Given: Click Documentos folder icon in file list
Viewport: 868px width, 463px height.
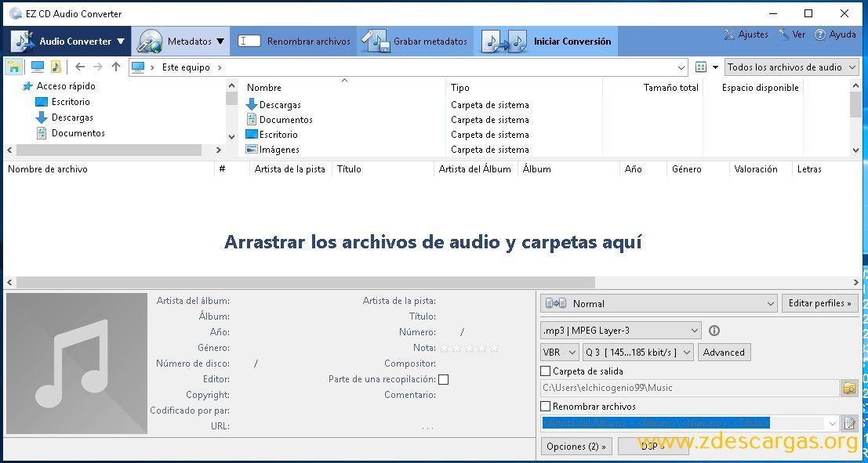Looking at the screenshot, I should click(x=252, y=120).
